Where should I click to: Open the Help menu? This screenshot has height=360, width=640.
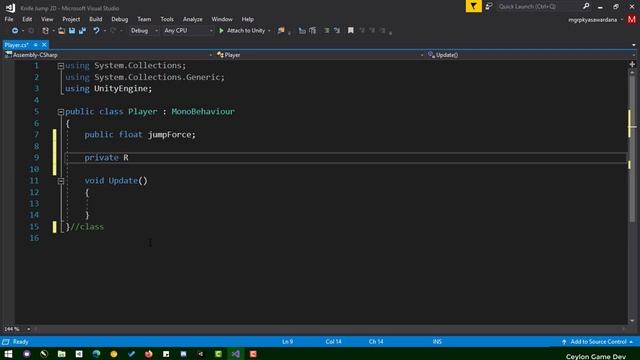pyautogui.click(x=247, y=19)
